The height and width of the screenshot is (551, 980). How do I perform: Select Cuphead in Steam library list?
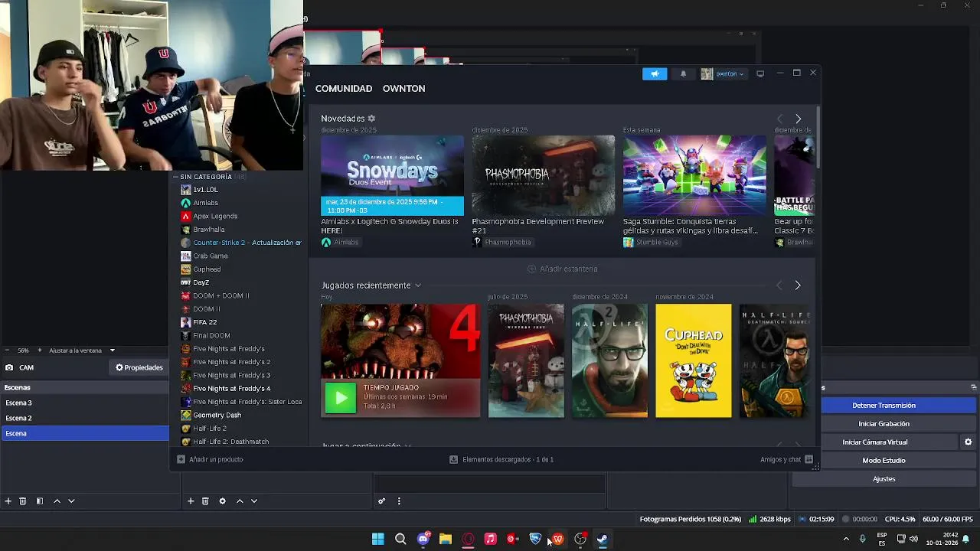(x=207, y=269)
